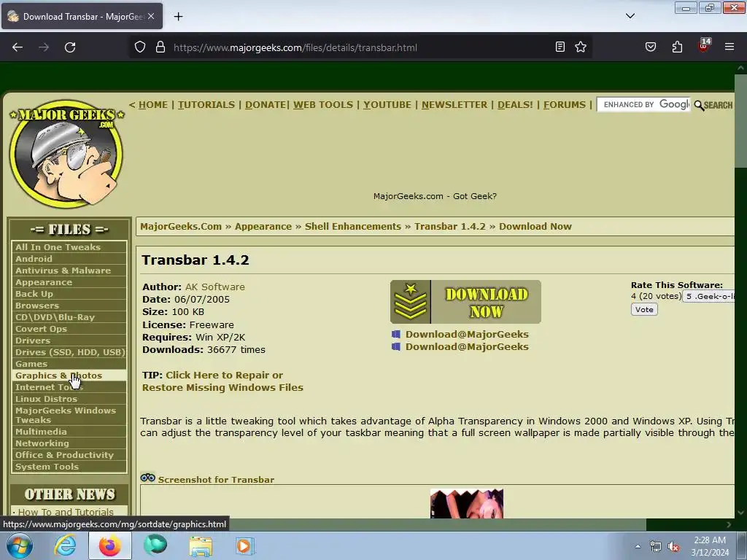This screenshot has width=747, height=560.
Task: Click the Transbar 1.4.2 breadcrumb link
Action: click(449, 226)
